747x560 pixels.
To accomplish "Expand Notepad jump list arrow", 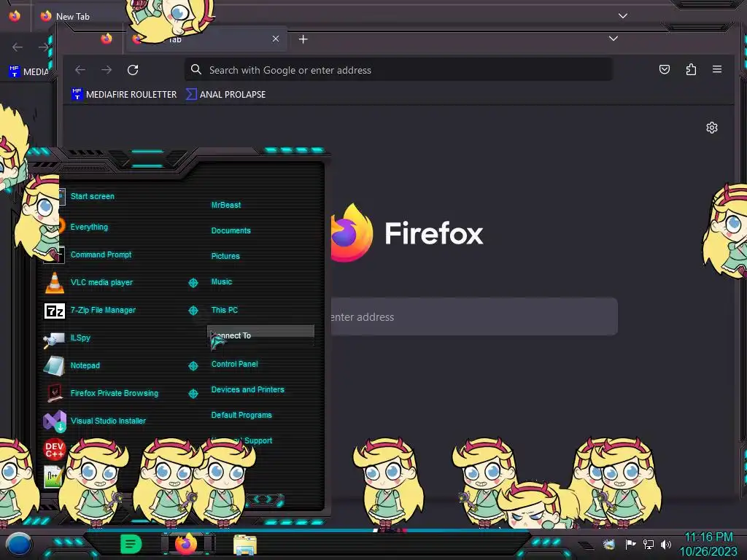I will click(x=193, y=366).
